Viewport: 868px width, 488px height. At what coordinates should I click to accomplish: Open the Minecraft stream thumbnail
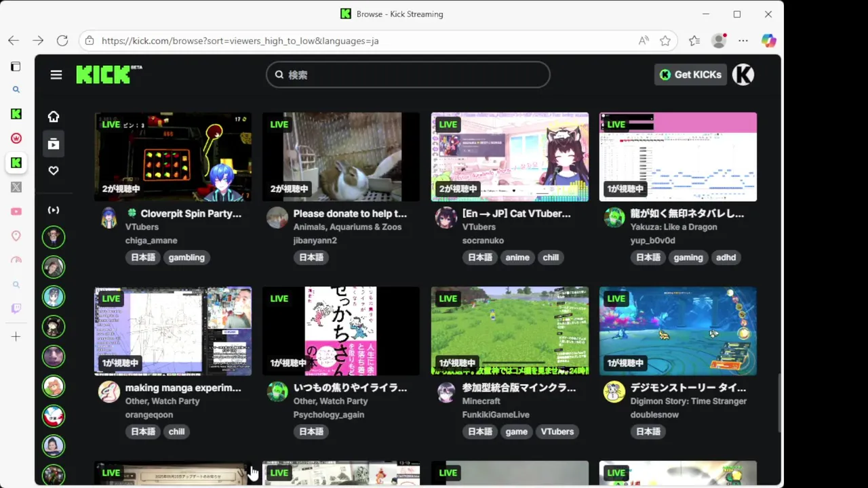(510, 331)
